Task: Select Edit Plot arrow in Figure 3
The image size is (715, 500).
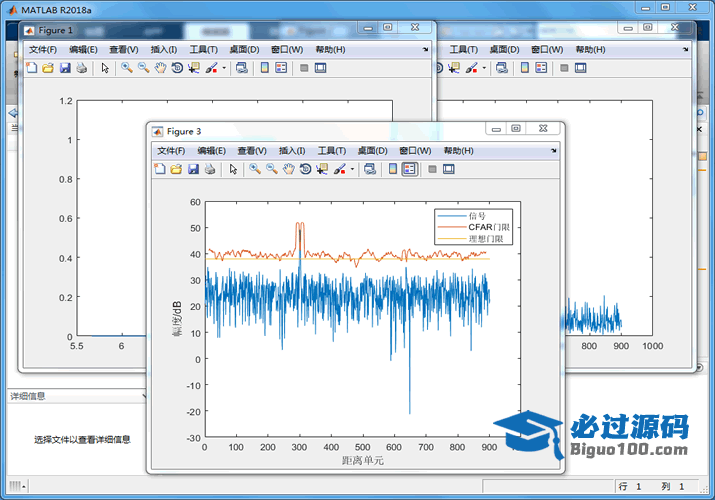Action: 233,169
